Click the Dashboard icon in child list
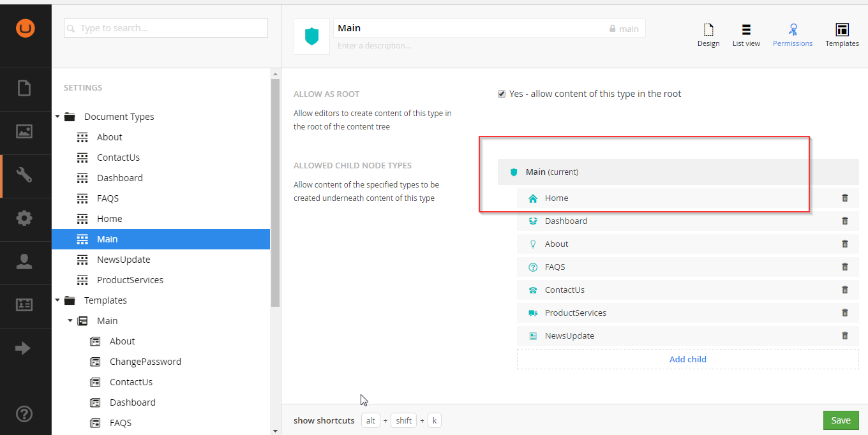868x435 pixels. [533, 221]
